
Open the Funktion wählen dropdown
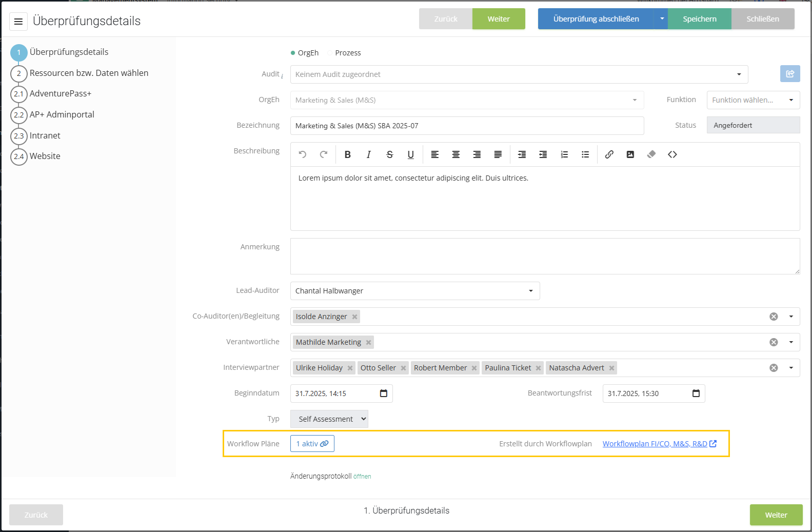pyautogui.click(x=752, y=100)
